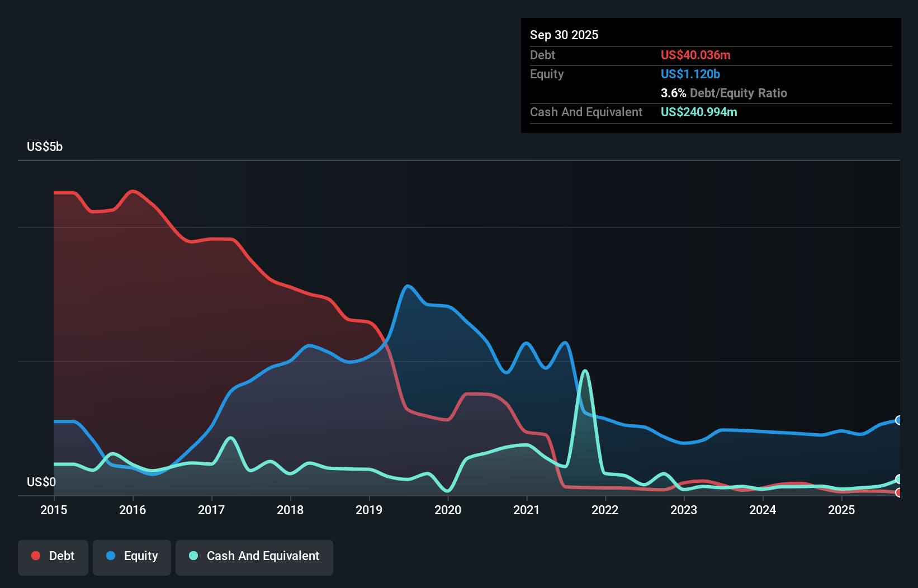Toggle the Cash And Equivalent series visibility

pyautogui.click(x=254, y=557)
